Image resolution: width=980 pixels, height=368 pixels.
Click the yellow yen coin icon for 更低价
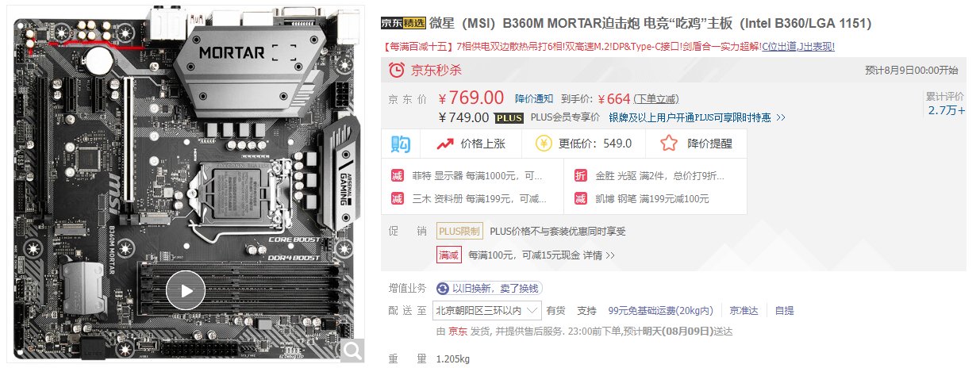[x=544, y=144]
